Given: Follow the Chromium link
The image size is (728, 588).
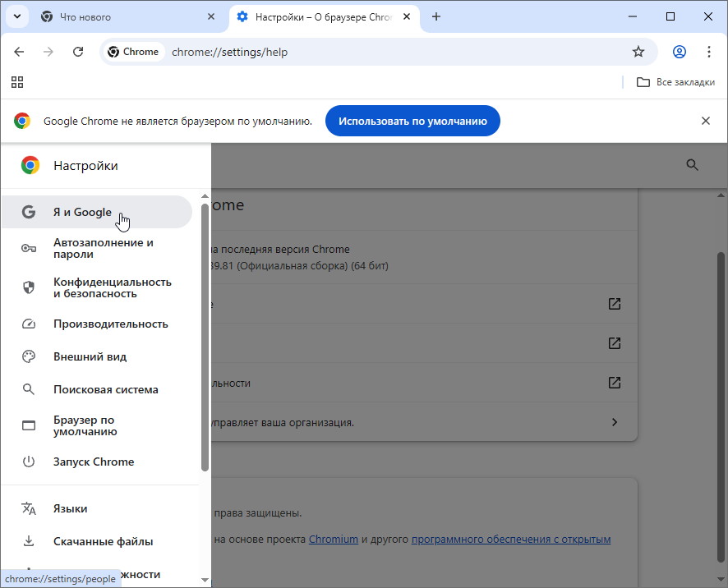Looking at the screenshot, I should (x=333, y=540).
